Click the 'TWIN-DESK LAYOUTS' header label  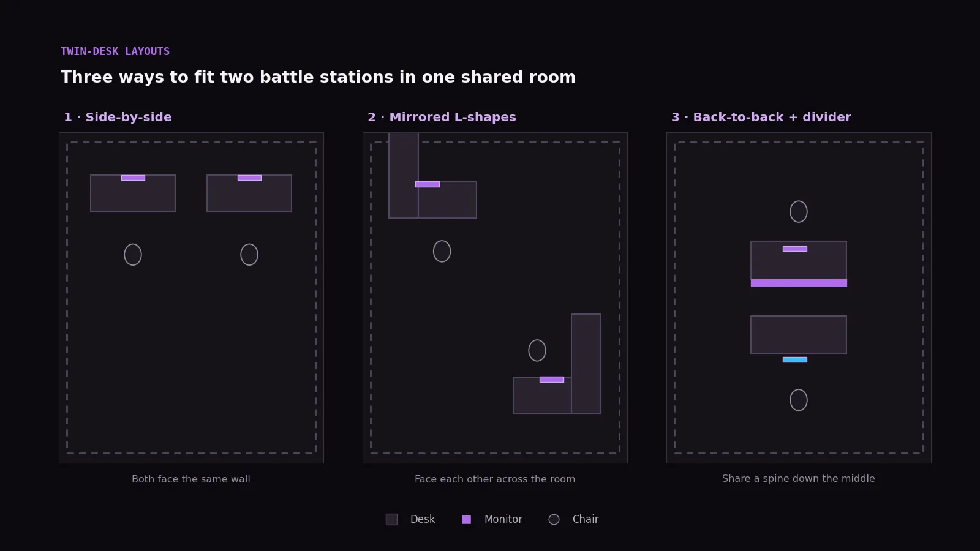tap(115, 51)
